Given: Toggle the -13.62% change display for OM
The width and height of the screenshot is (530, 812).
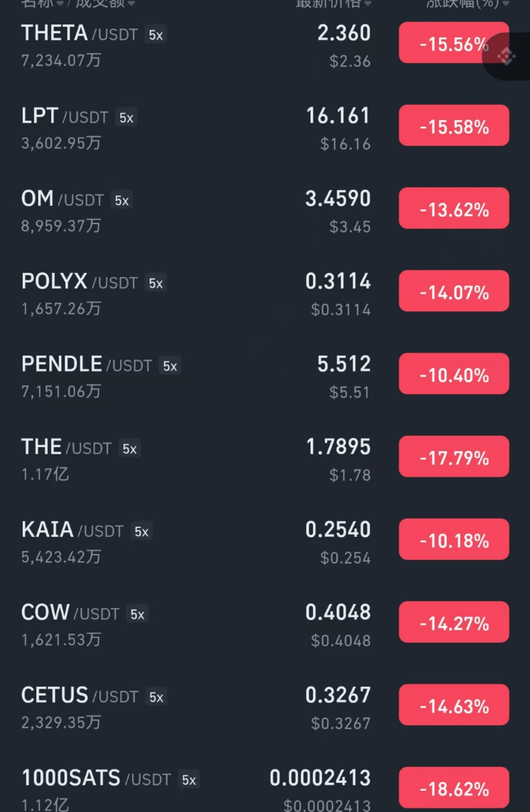Looking at the screenshot, I should click(454, 208).
